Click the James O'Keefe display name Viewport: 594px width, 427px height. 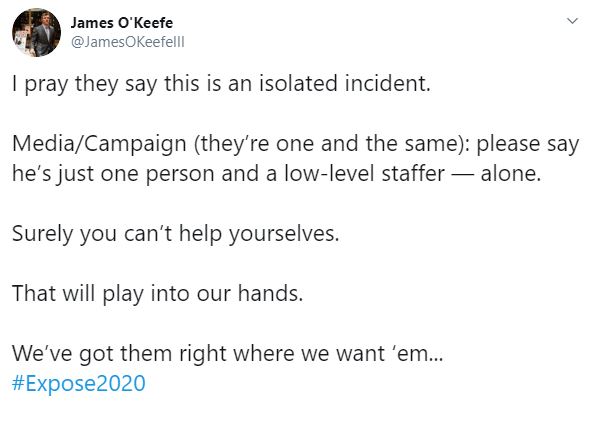pyautogui.click(x=122, y=23)
